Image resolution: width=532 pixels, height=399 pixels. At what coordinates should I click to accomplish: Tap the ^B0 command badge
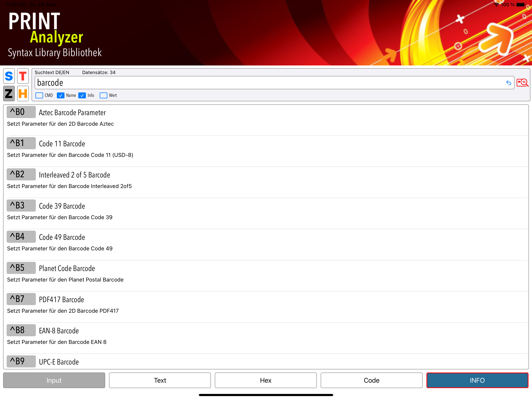(x=21, y=112)
